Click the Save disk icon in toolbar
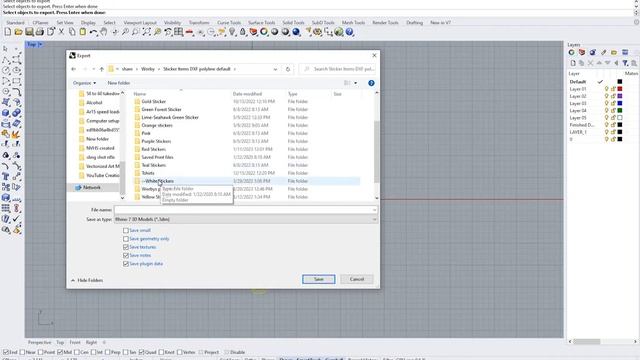640x360 pixels. pyautogui.click(x=29, y=32)
